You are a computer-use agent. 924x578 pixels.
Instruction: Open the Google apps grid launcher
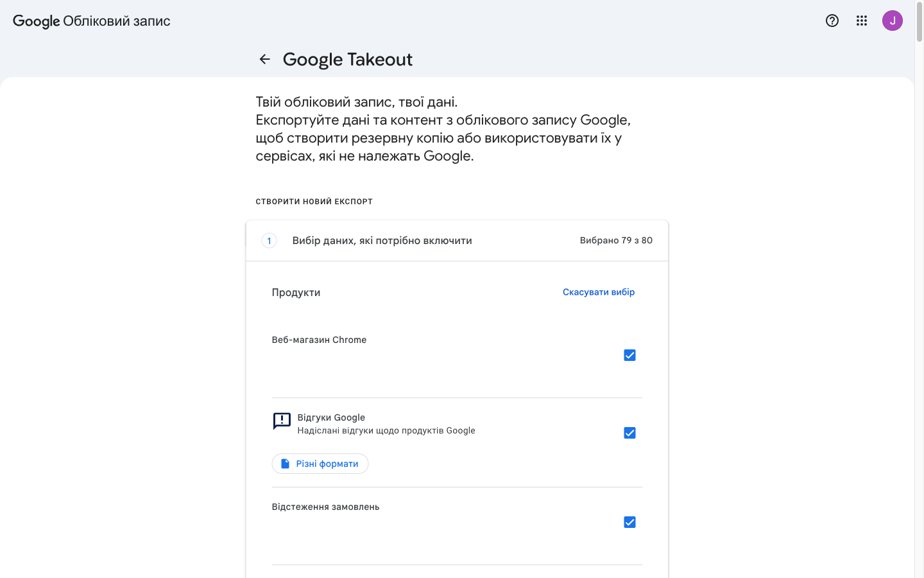862,21
